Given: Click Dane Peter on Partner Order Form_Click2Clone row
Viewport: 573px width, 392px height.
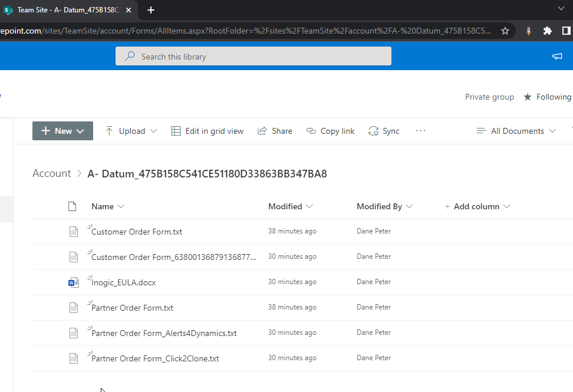Looking at the screenshot, I should [x=374, y=358].
